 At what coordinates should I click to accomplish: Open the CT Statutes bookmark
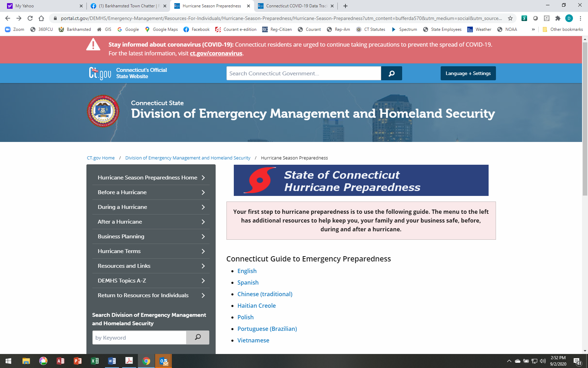point(371,29)
